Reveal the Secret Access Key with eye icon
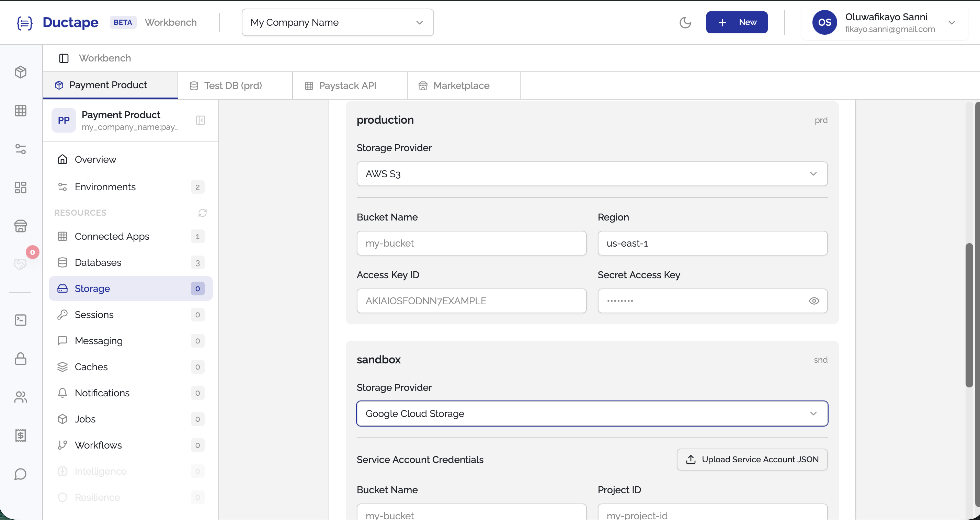The height and width of the screenshot is (520, 980). click(814, 301)
